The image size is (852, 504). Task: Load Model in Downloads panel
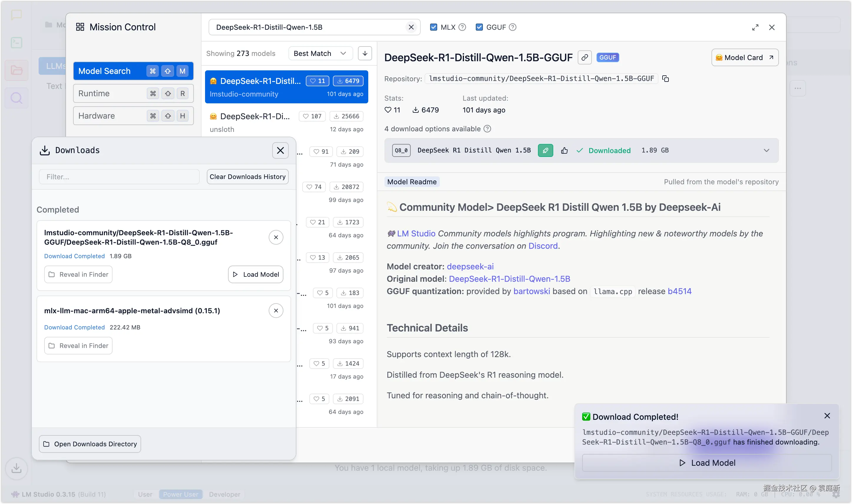[x=255, y=274]
